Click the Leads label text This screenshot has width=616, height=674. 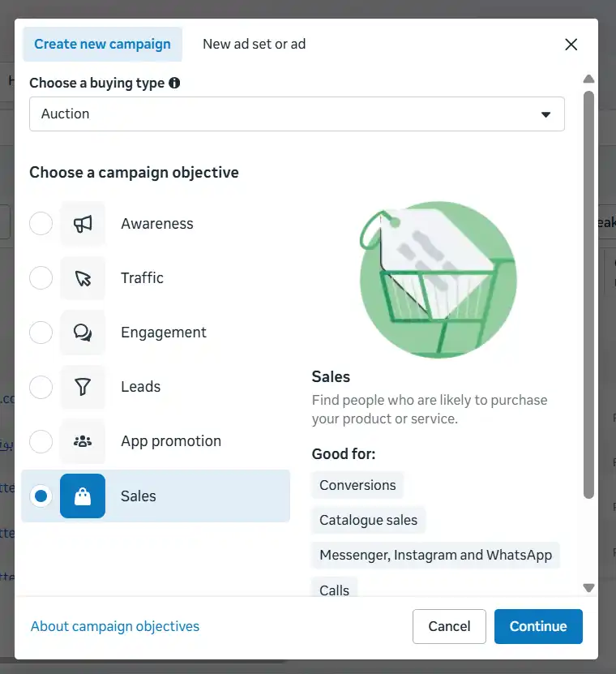[x=140, y=387]
